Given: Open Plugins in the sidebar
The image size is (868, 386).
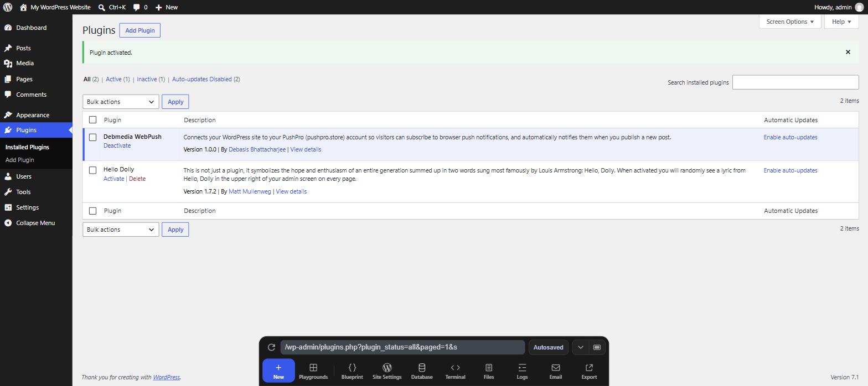Looking at the screenshot, I should click(x=36, y=130).
